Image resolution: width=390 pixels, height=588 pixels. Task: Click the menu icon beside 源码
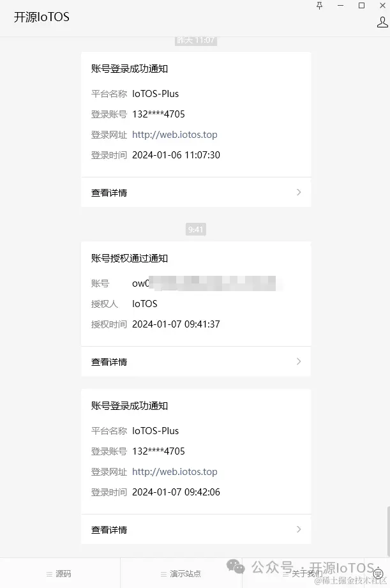[50, 573]
